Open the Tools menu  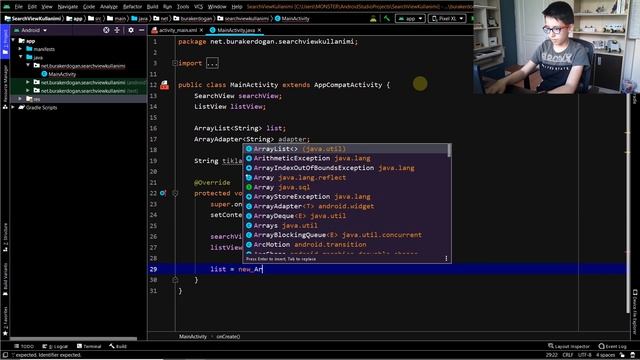point(183,7)
